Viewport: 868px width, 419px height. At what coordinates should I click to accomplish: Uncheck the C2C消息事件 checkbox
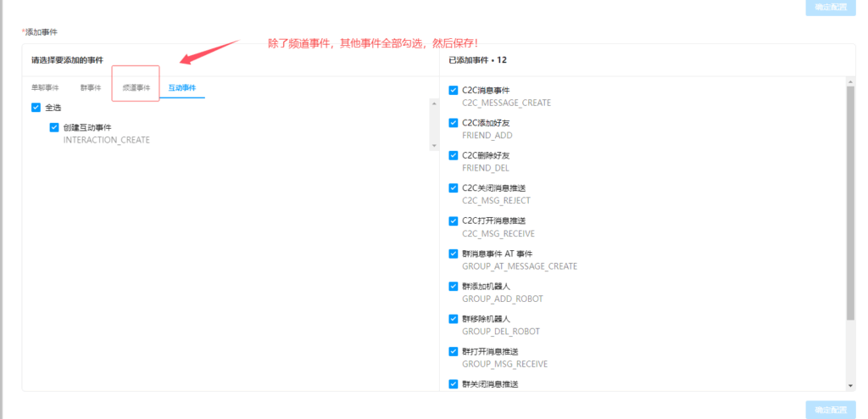(x=453, y=91)
